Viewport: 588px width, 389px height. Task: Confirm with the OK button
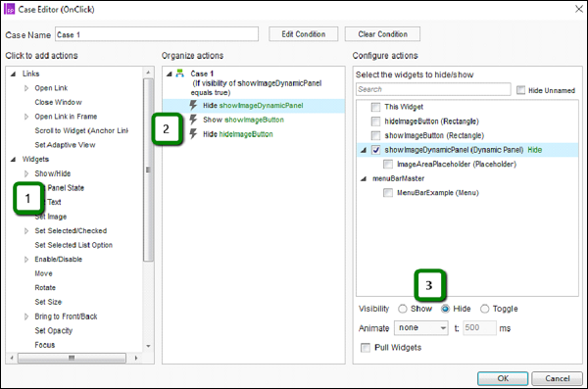503,378
